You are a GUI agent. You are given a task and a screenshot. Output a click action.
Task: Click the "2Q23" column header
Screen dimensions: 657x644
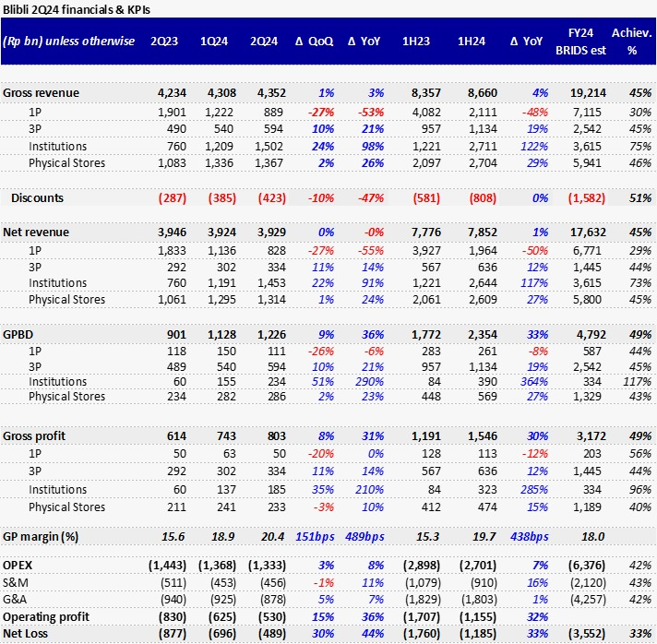[x=164, y=42]
